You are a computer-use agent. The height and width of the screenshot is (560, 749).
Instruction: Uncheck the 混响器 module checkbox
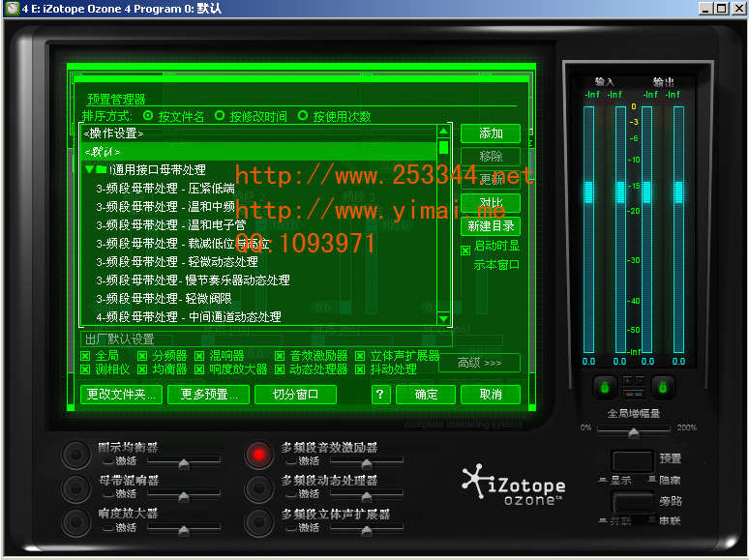(x=199, y=356)
